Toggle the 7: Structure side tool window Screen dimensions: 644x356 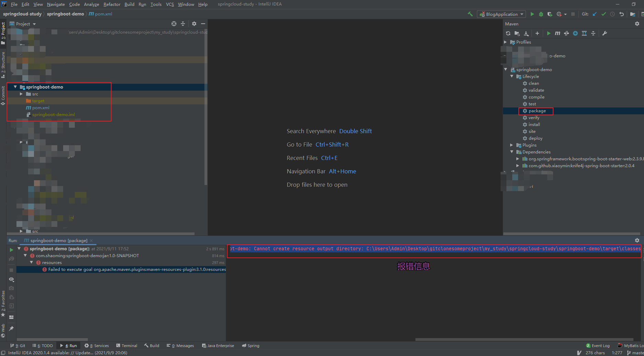click(x=3, y=65)
